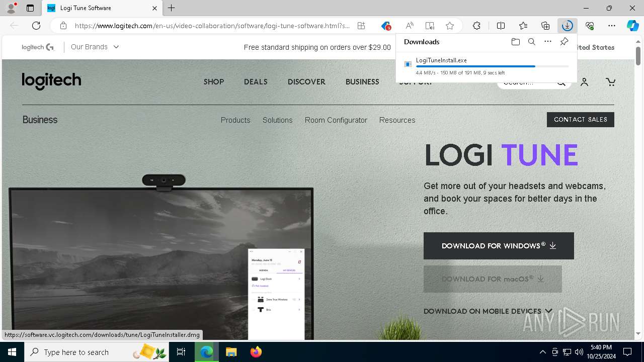
Task: Open the Resources submenu
Action: pos(397,120)
